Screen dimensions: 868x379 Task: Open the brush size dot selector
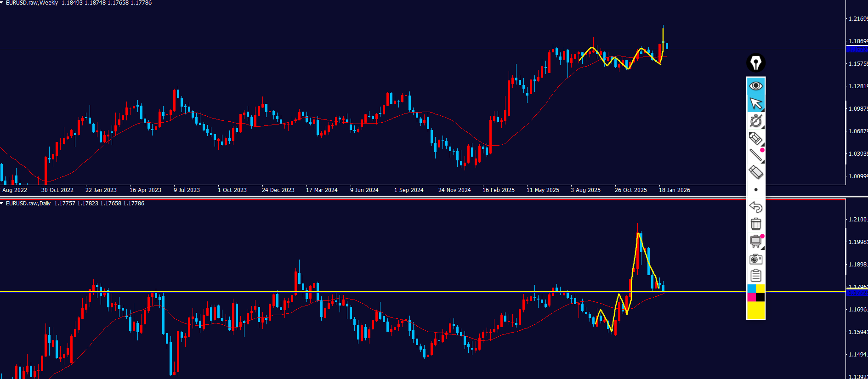pos(755,190)
